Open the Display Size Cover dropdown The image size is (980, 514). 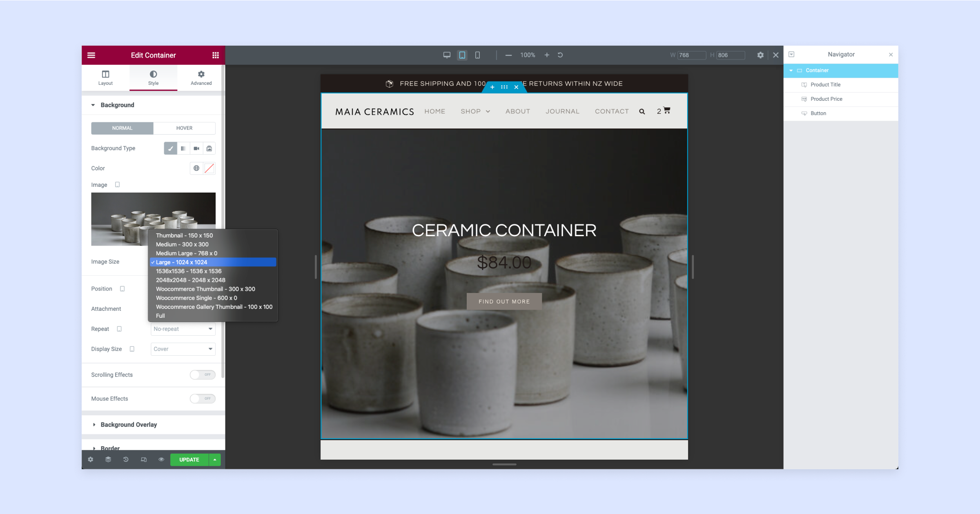tap(183, 349)
